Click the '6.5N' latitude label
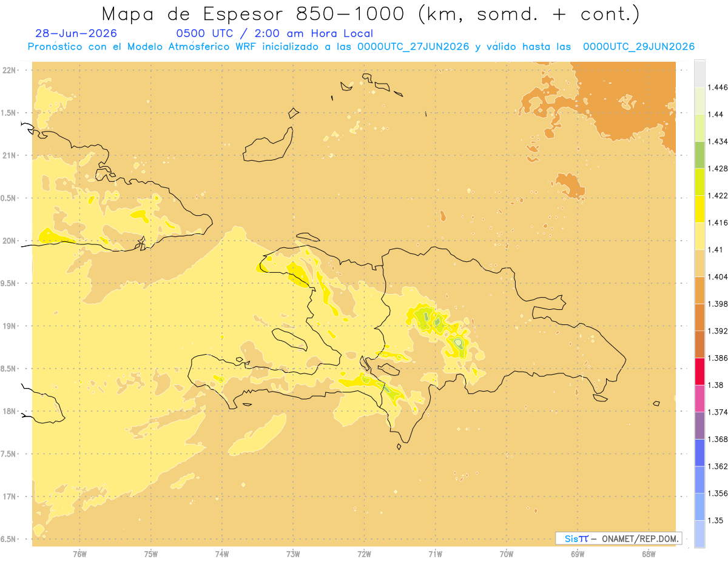This screenshot has width=728, height=562. pyautogui.click(x=9, y=540)
